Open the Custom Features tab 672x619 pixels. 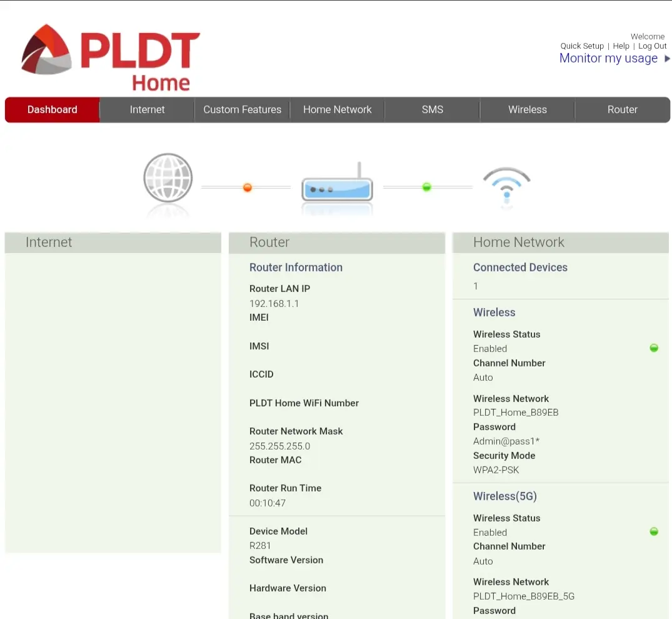[242, 110]
